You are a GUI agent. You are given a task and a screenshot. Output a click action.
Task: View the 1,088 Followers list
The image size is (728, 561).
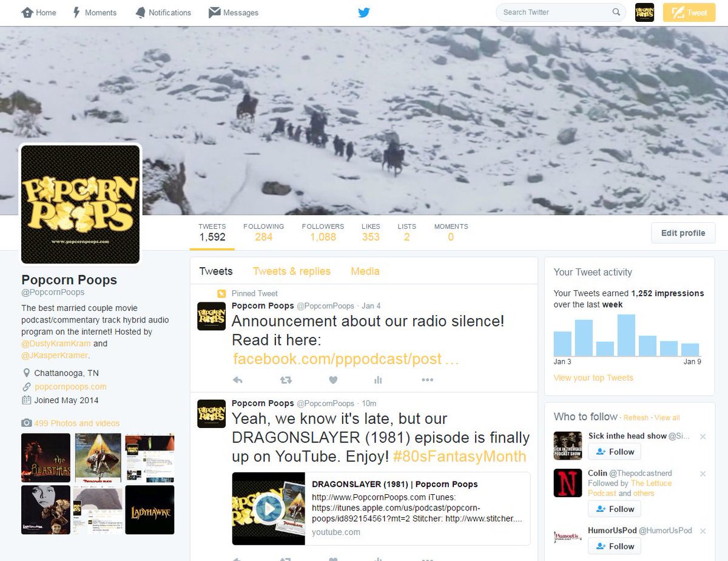[x=323, y=232]
